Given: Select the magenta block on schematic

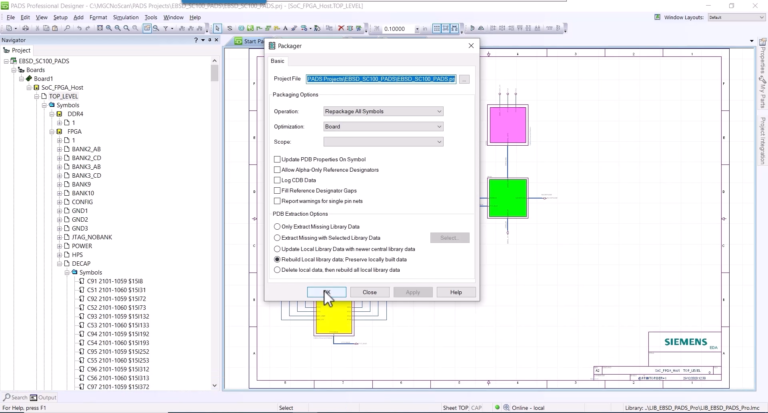Looking at the screenshot, I should (x=508, y=125).
